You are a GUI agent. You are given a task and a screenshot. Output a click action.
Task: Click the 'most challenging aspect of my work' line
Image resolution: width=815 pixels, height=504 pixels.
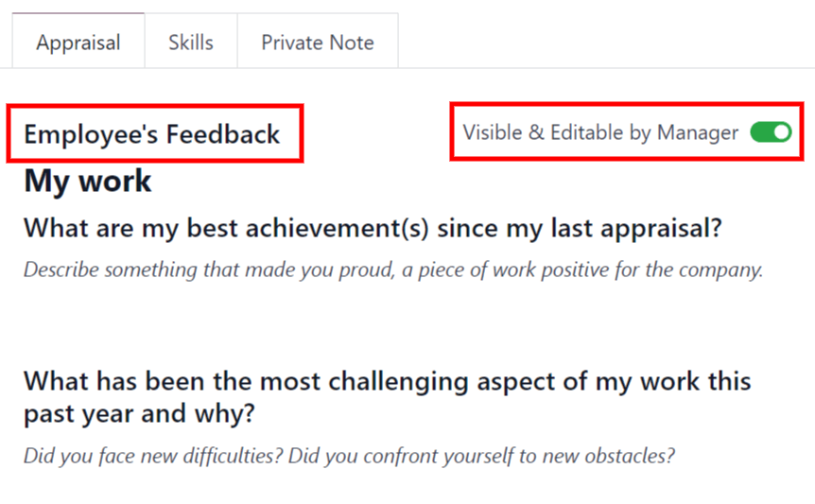coord(387,381)
